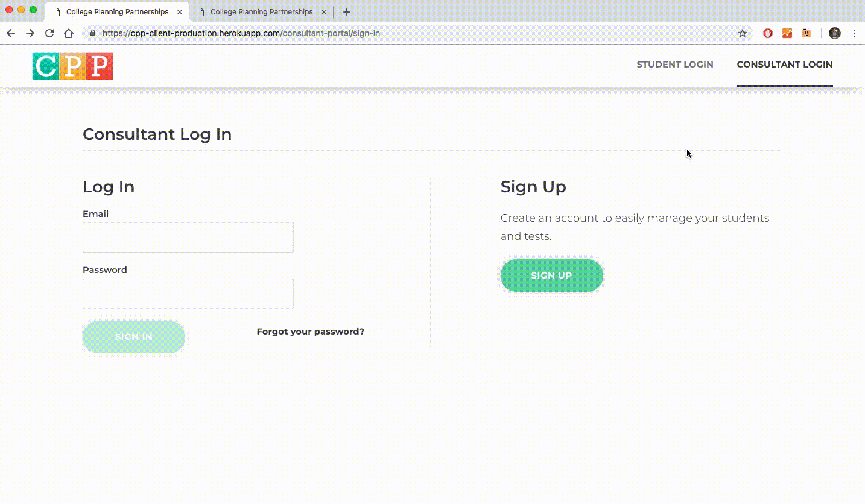Reload the page
This screenshot has width=865, height=504.
49,33
